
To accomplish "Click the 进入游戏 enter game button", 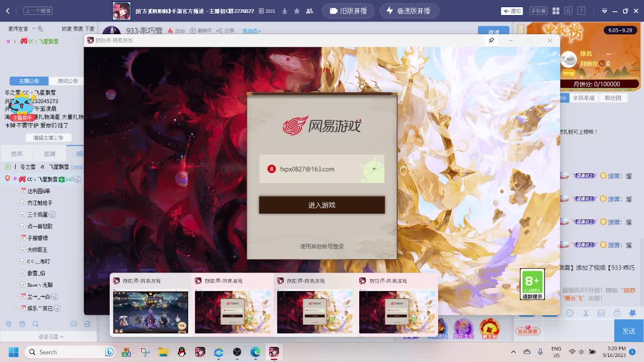I will click(321, 205).
